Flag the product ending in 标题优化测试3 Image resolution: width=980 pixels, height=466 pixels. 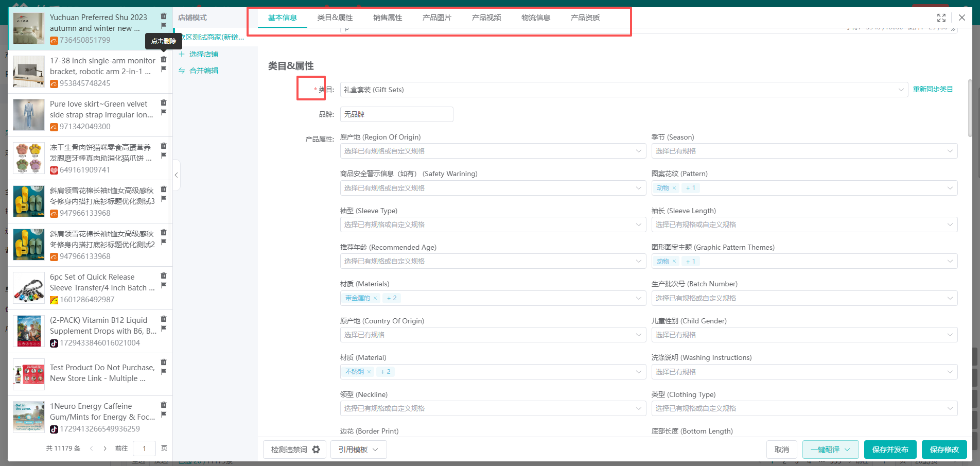164,198
